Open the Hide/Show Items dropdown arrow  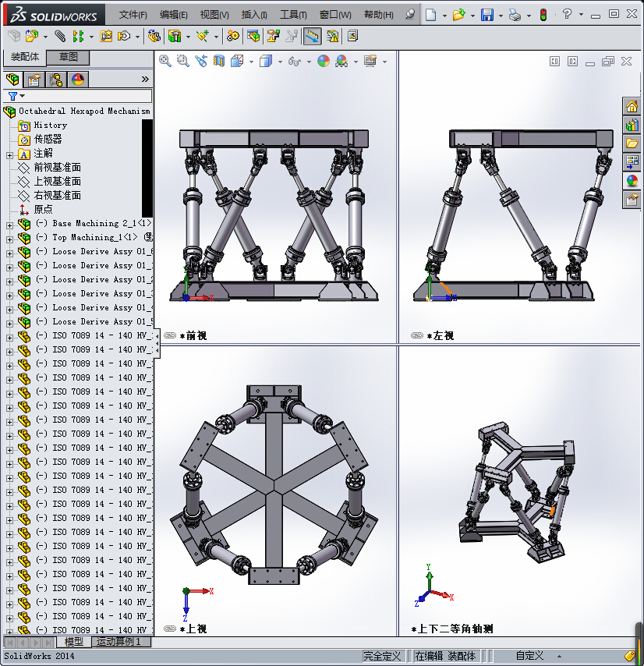tap(309, 62)
